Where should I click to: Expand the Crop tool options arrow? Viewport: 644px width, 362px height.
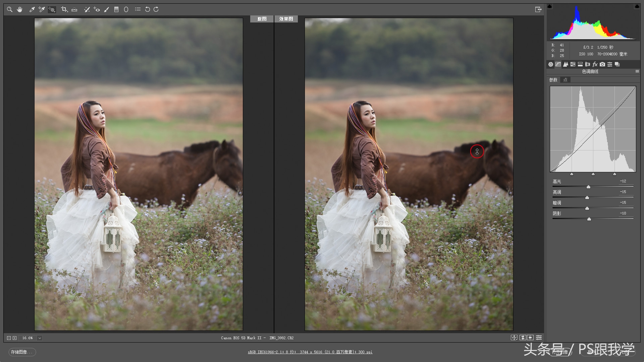click(x=67, y=11)
